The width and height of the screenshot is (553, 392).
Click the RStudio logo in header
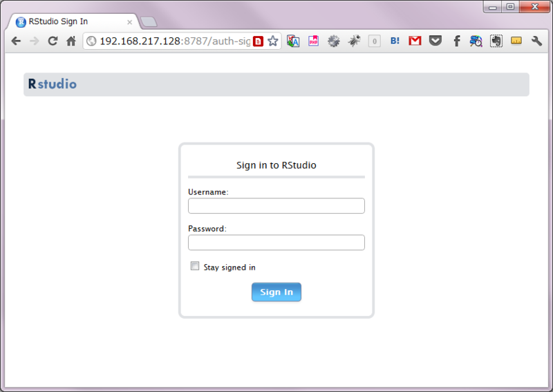coord(53,84)
